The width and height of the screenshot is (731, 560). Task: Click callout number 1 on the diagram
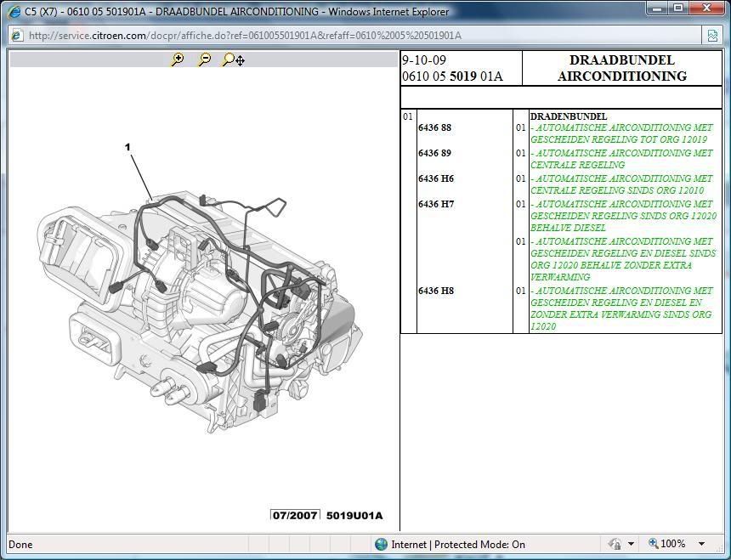[x=127, y=147]
